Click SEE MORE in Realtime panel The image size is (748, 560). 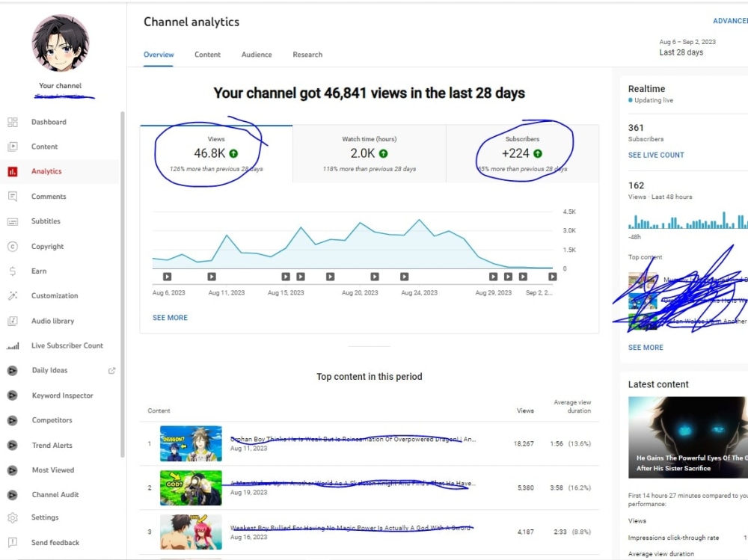[646, 348]
